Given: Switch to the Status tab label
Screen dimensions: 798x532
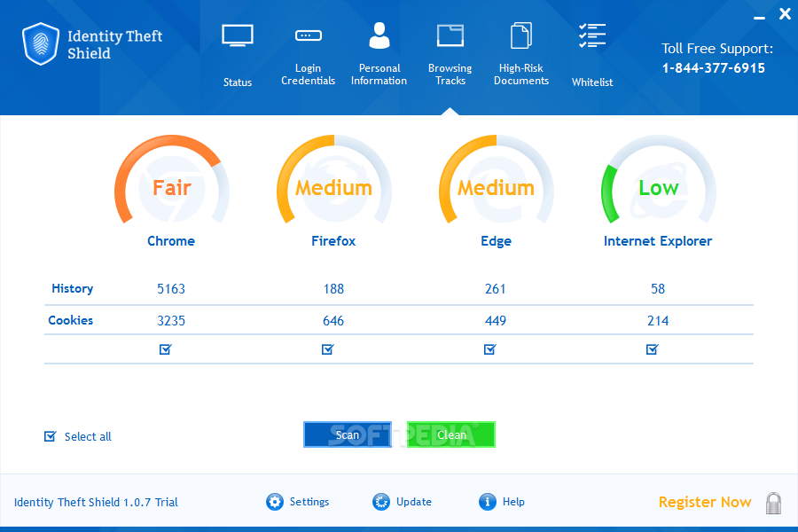Looking at the screenshot, I should 237,82.
